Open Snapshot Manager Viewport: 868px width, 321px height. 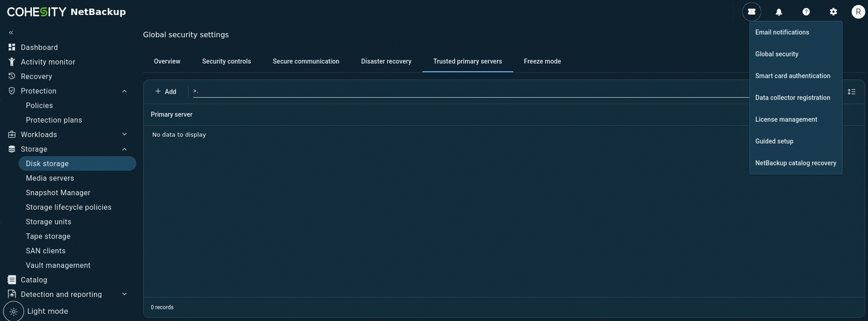coord(58,193)
